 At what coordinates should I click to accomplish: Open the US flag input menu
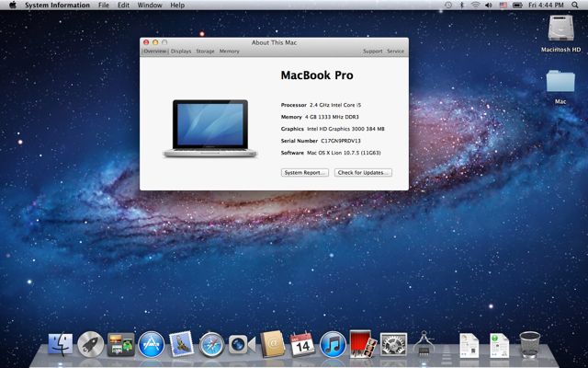[x=503, y=6]
